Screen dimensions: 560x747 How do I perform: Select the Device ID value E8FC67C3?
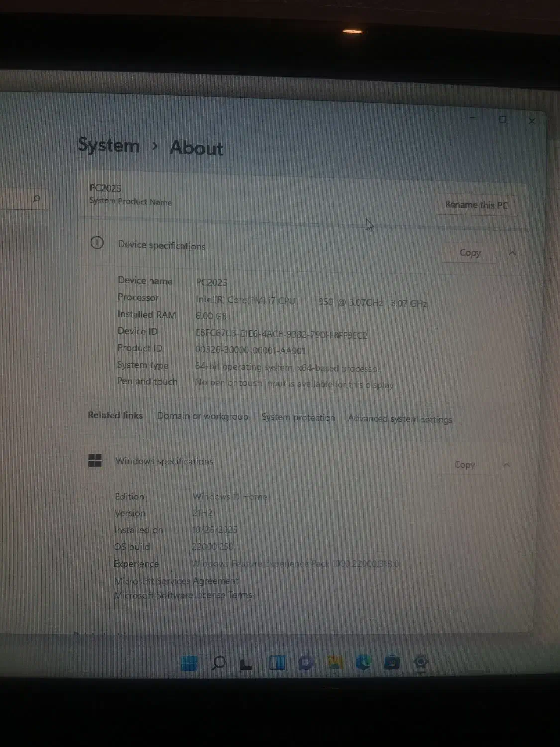tap(281, 334)
